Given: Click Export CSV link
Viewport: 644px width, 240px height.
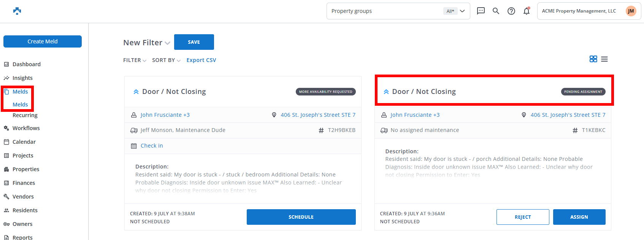Looking at the screenshot, I should tap(201, 60).
